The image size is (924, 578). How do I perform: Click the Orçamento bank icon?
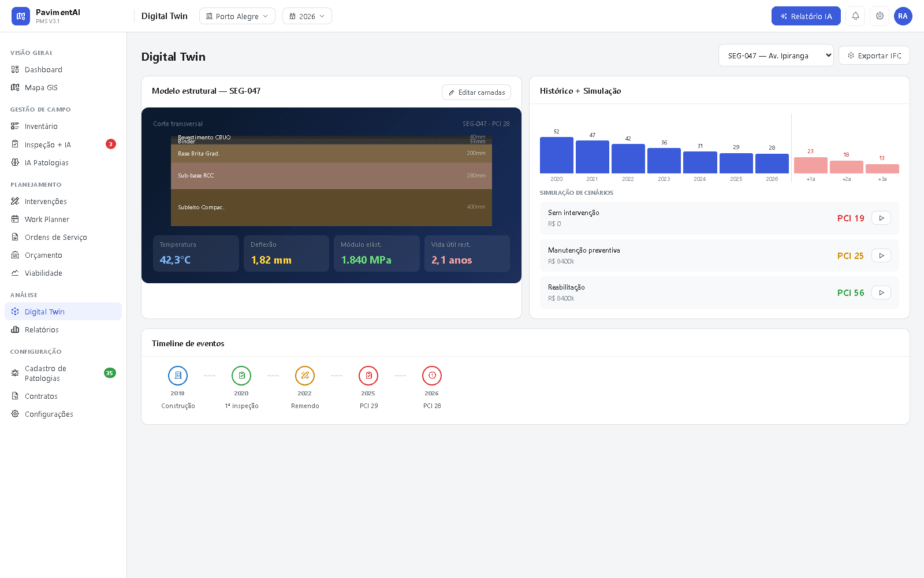click(15, 255)
